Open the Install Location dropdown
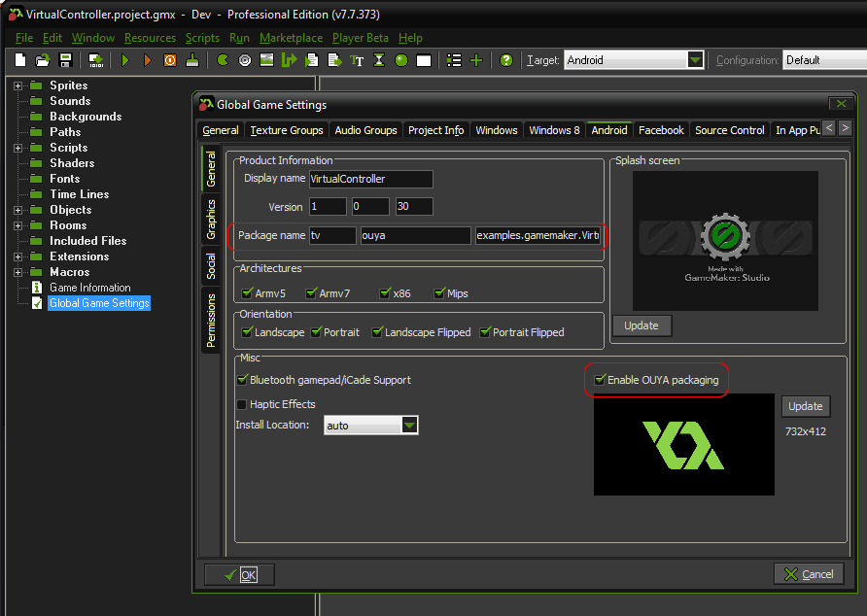Image resolution: width=867 pixels, height=616 pixels. point(409,425)
